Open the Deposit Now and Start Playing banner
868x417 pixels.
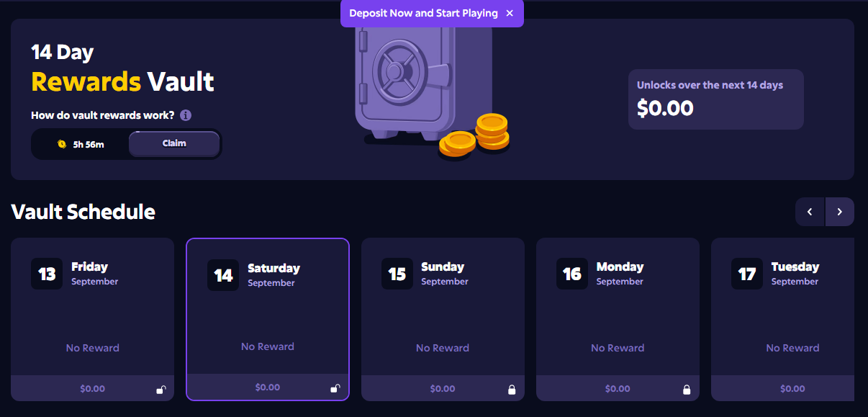click(x=423, y=13)
